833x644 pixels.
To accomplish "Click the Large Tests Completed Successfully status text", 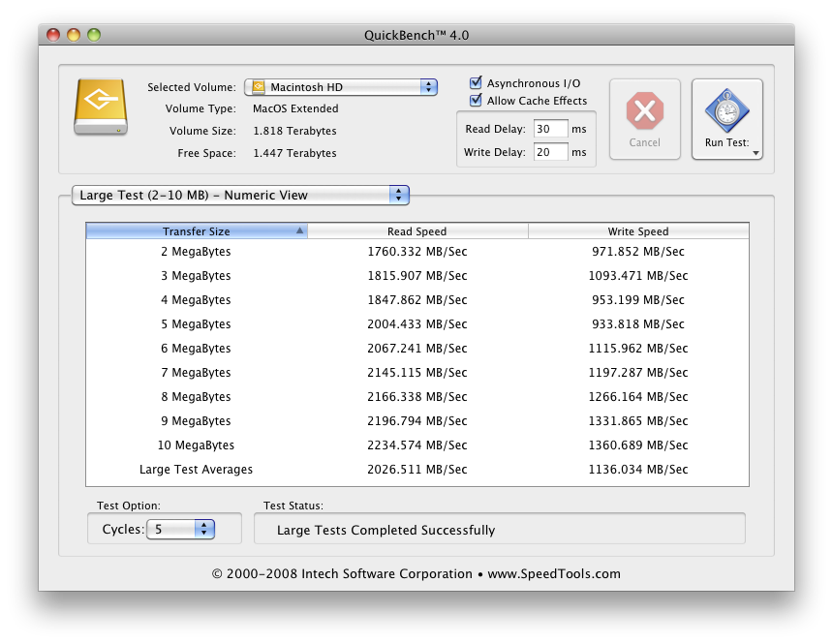I will (x=386, y=531).
